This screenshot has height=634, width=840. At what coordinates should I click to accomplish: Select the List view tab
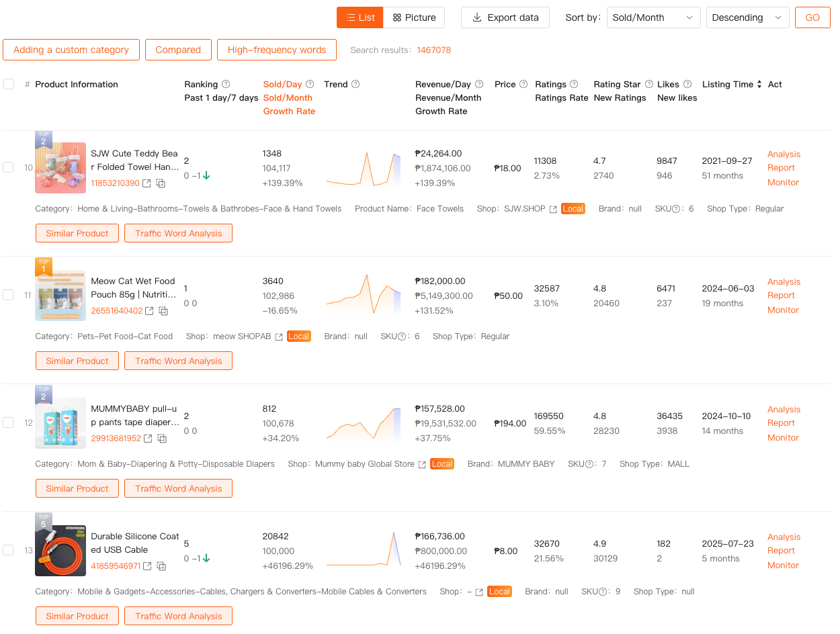360,17
